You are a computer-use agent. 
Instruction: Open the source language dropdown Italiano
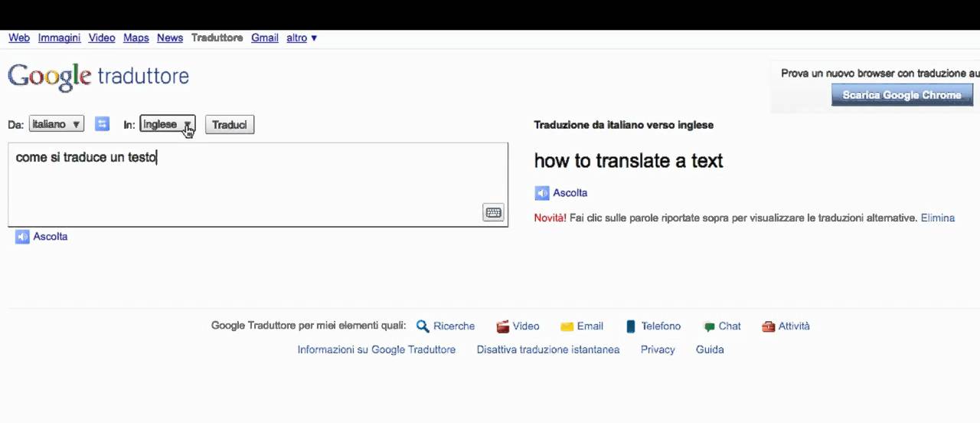pos(57,124)
